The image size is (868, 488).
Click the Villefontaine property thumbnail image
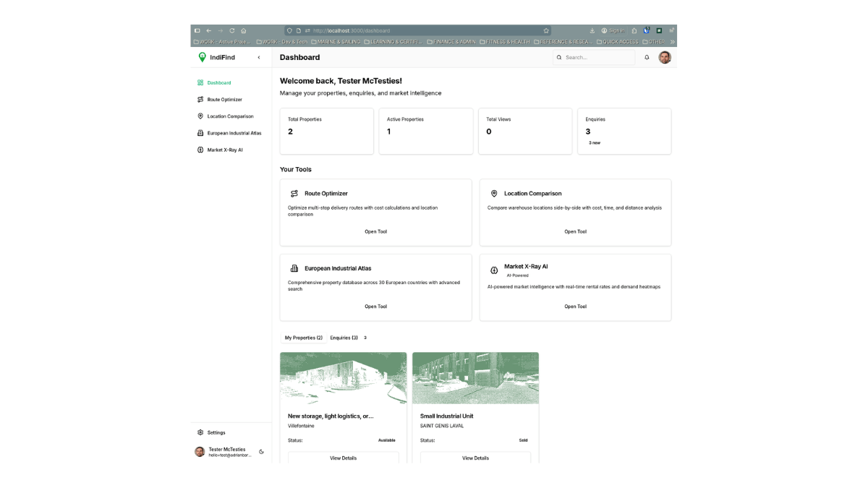click(x=343, y=377)
